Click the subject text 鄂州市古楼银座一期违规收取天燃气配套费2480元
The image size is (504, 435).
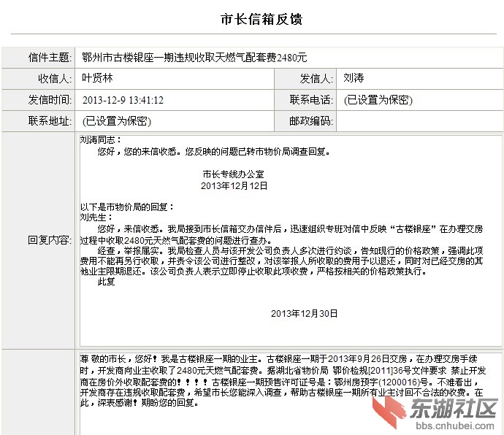coord(194,58)
